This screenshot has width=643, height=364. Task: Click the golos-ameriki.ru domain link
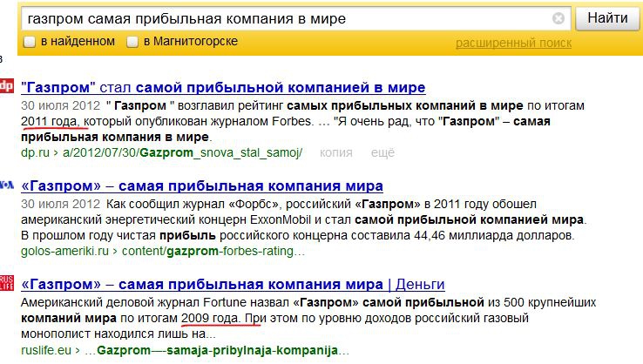[64, 251]
